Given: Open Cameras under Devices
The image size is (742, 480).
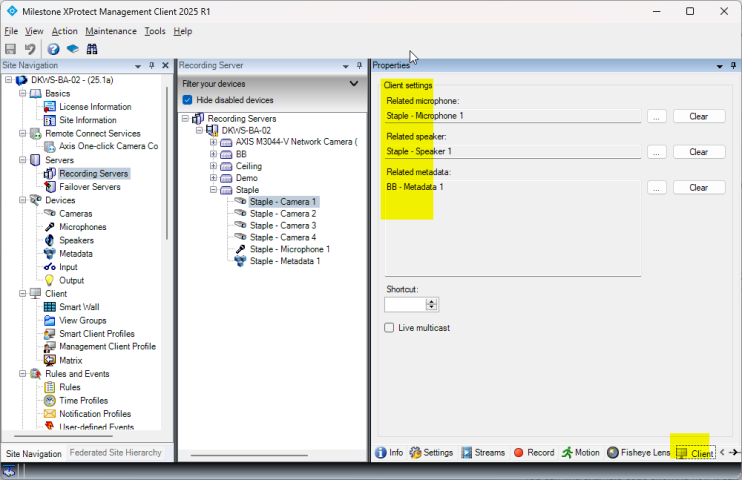Looking at the screenshot, I should pyautogui.click(x=75, y=213).
